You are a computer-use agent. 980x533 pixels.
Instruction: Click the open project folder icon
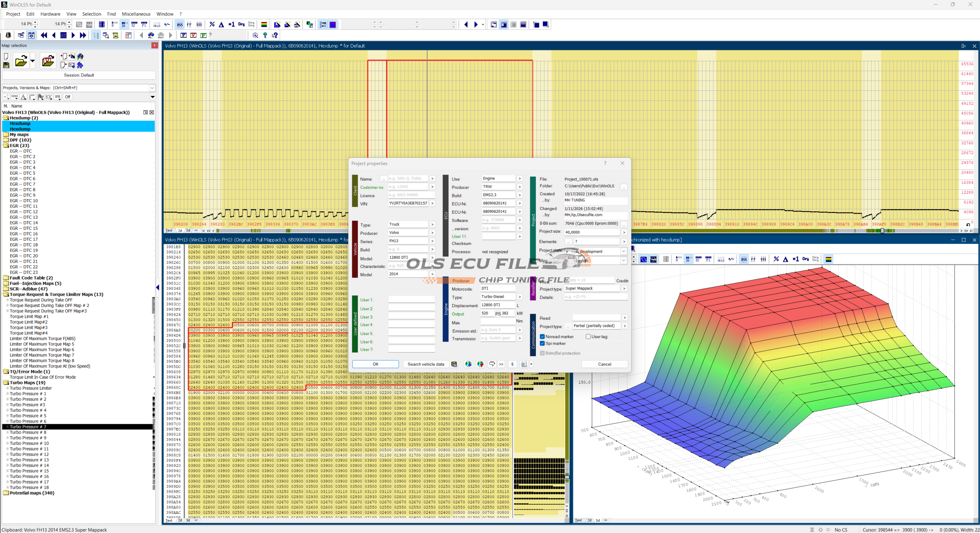pos(21,61)
